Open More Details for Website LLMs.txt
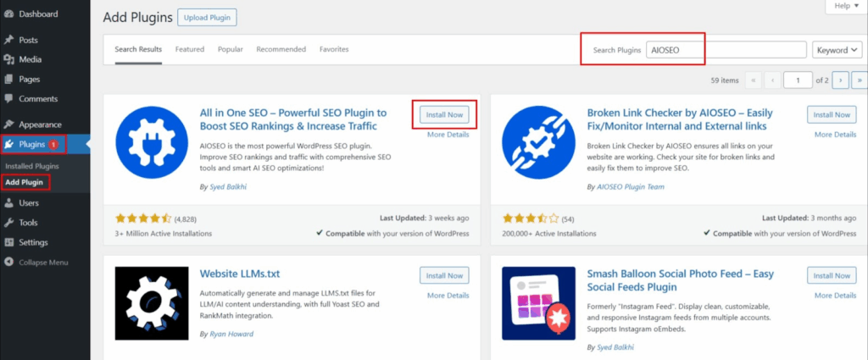Viewport: 868px width, 360px height. 448,296
